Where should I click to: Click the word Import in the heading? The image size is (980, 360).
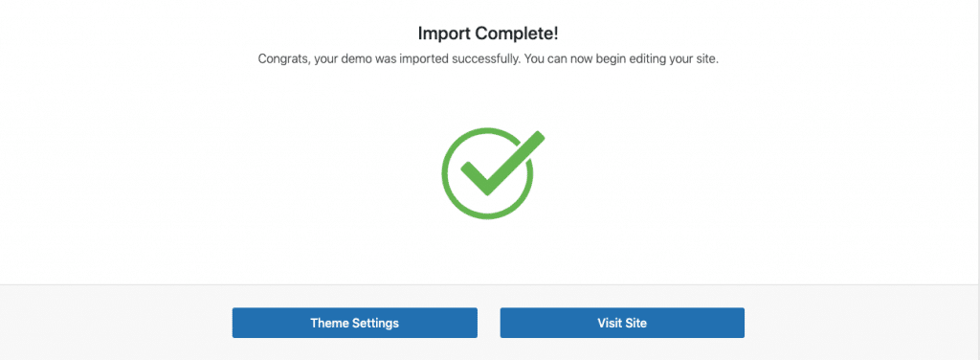(x=441, y=34)
